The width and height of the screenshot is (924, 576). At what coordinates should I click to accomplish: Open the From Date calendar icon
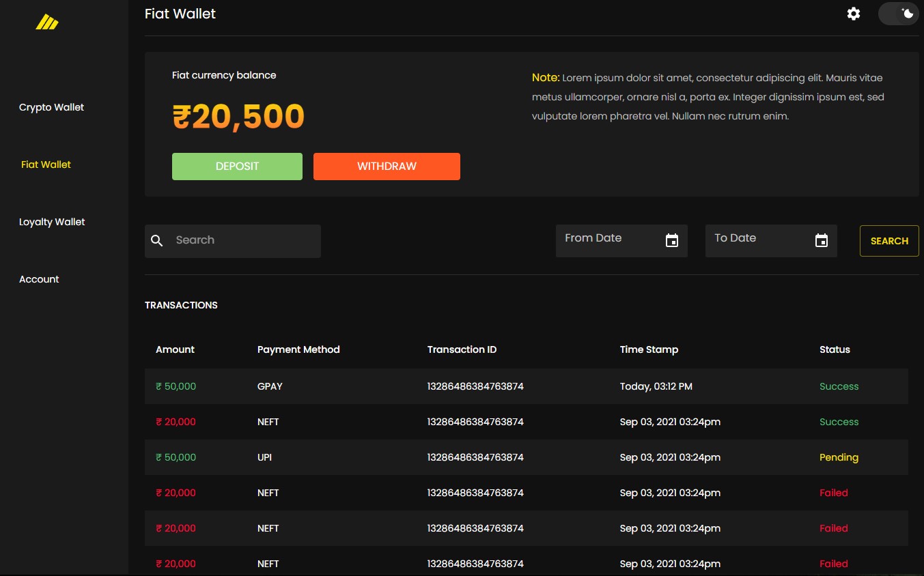tap(672, 241)
